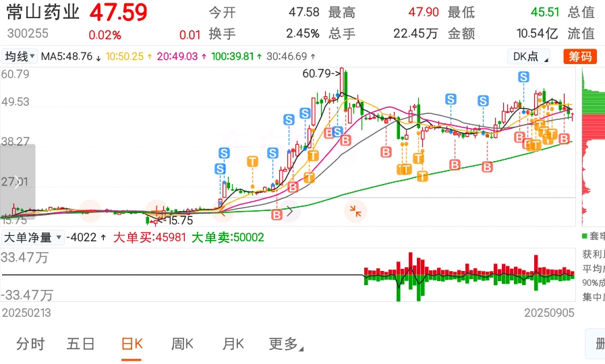Open the DK点 dropdown

coord(528,57)
